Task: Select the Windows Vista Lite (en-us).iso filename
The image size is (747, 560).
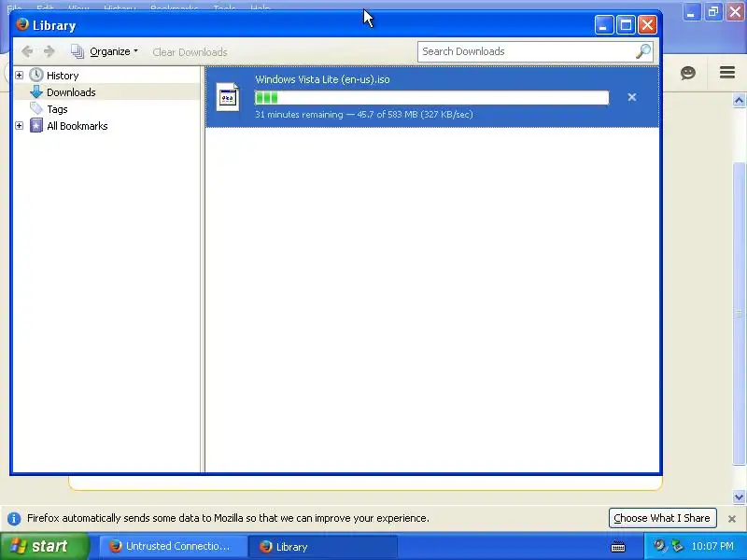Action: (322, 79)
